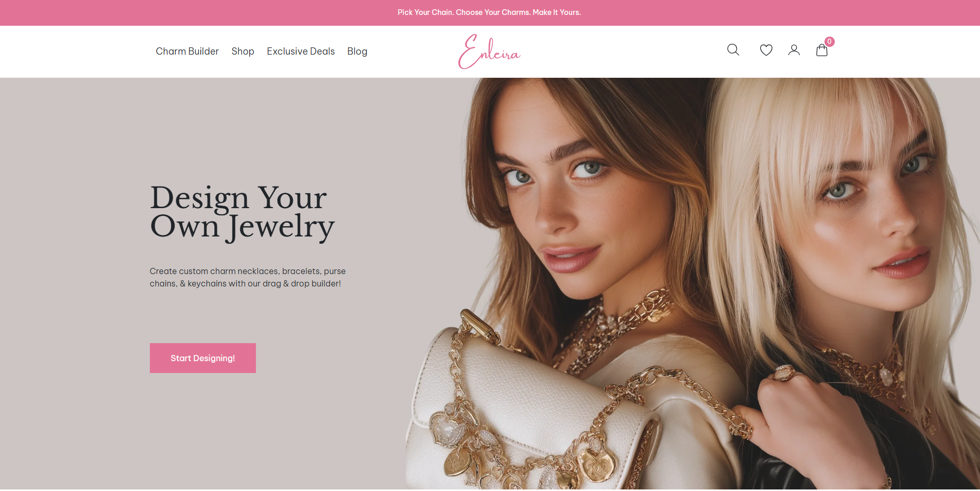Click the Design Your Own Jewelry heading
This screenshot has height=491, width=980.
click(242, 212)
